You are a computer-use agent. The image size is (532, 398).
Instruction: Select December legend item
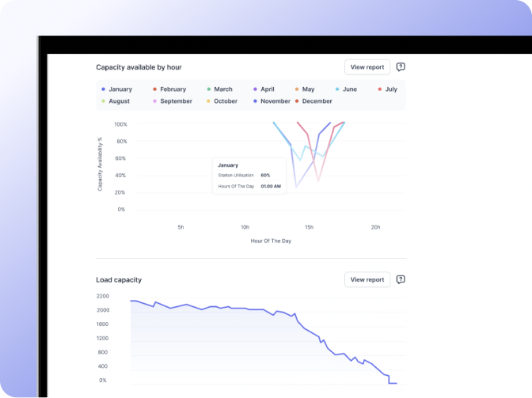click(313, 101)
